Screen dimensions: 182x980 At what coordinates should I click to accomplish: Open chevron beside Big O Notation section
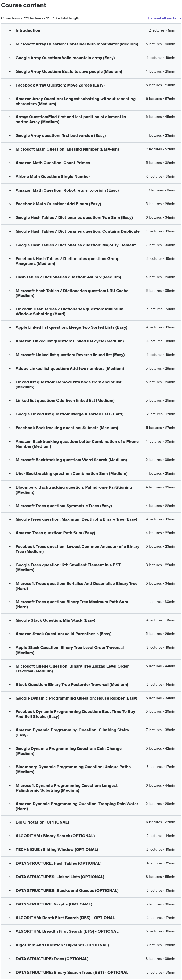click(10, 822)
